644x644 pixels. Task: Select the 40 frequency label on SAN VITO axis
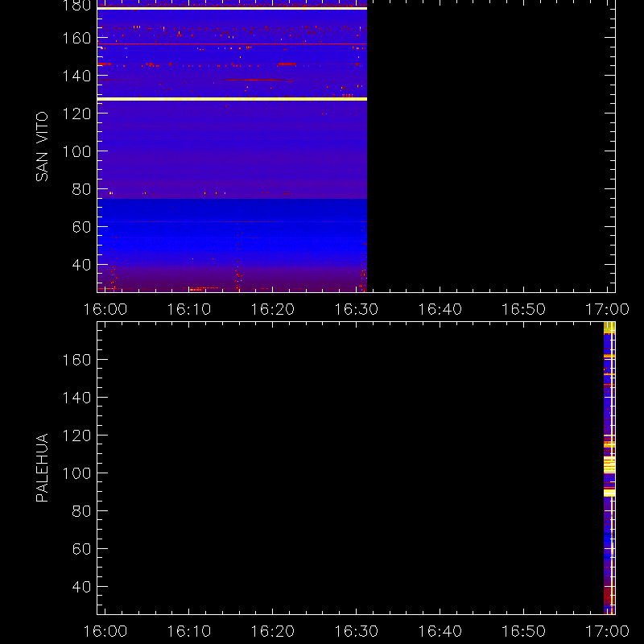81,265
